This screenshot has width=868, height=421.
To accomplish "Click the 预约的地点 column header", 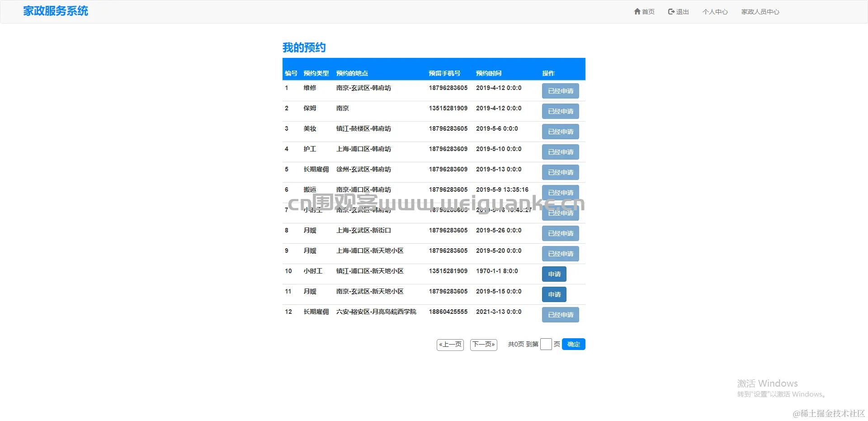I will [352, 73].
